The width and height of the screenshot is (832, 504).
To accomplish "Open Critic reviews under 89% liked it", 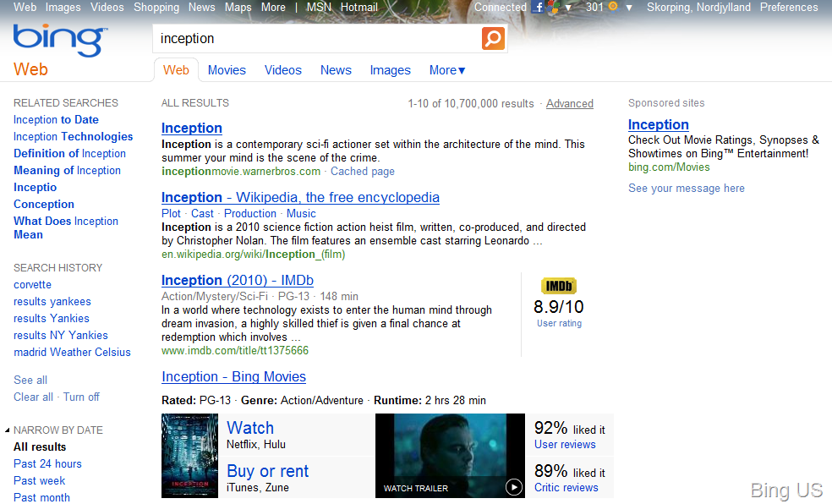I will pos(566,488).
